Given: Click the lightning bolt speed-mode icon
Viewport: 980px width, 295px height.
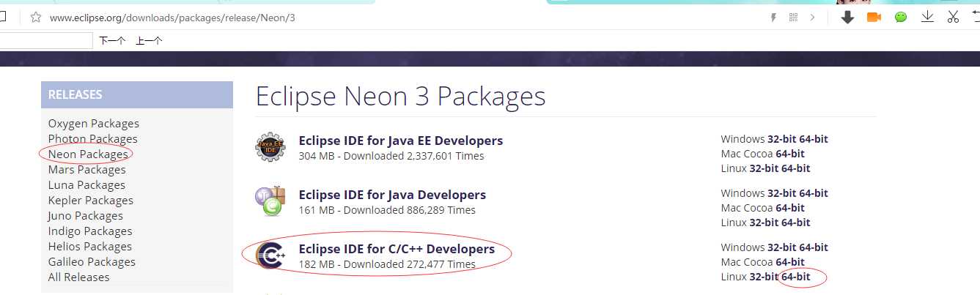Looking at the screenshot, I should click(x=773, y=18).
